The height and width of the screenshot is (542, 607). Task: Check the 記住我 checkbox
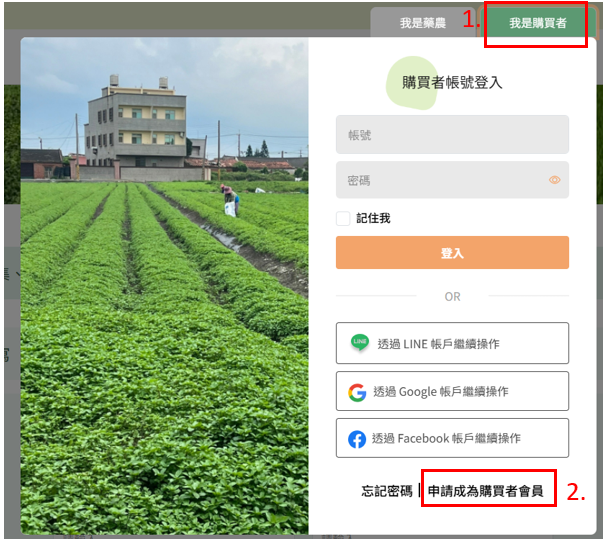click(343, 218)
